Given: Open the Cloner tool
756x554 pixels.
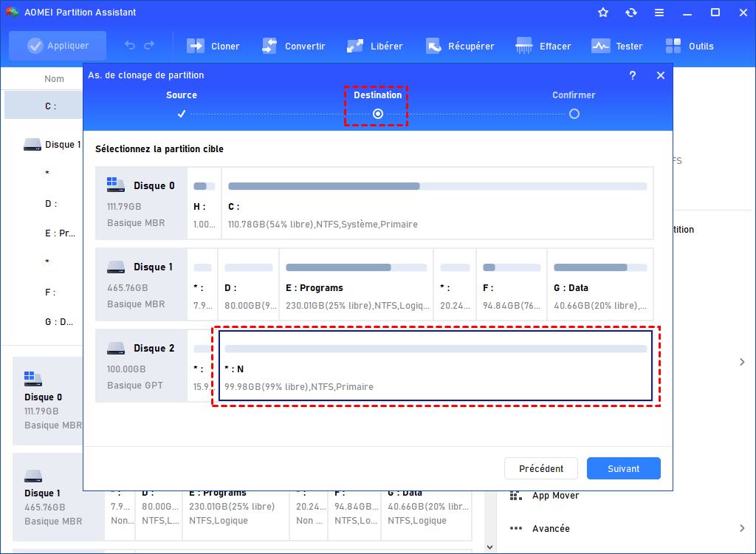Looking at the screenshot, I should [x=213, y=46].
